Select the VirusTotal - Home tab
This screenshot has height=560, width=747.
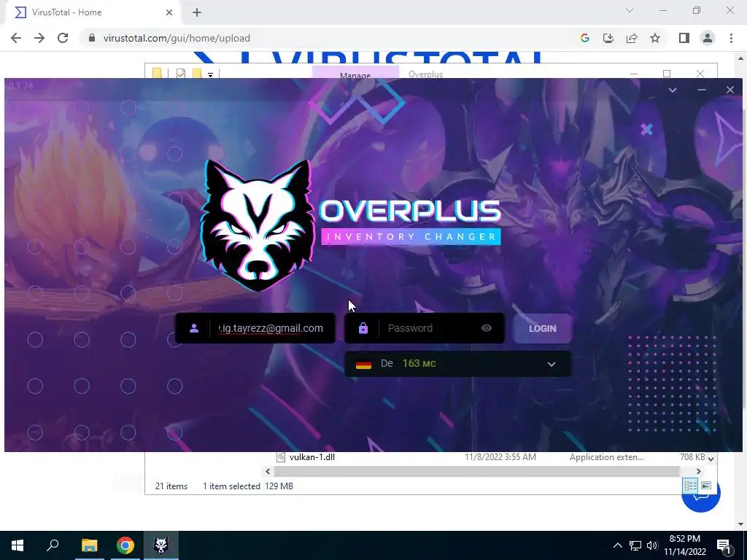point(93,12)
